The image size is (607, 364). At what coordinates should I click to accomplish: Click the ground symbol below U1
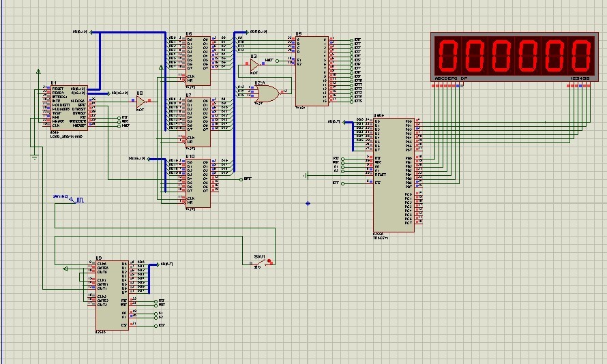pyautogui.click(x=35, y=157)
